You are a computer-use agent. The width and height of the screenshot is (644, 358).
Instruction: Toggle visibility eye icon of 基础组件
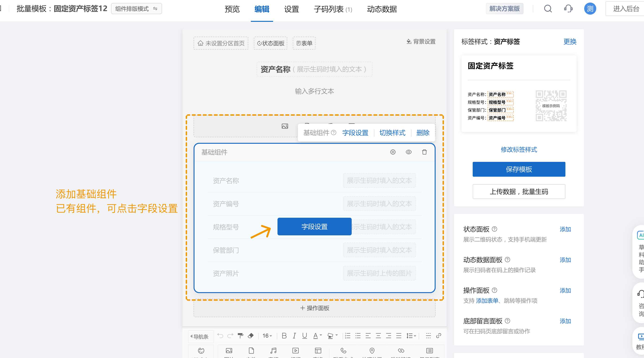tap(408, 152)
